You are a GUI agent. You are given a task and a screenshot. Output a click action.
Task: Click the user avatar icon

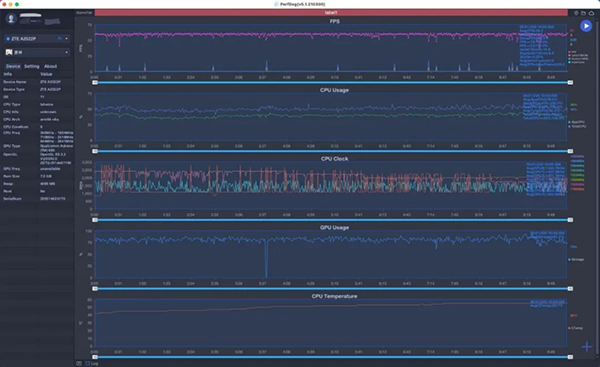11,18
